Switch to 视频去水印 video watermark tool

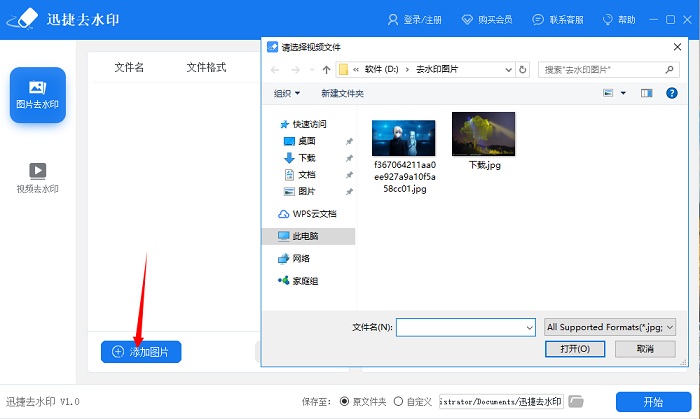[38, 178]
